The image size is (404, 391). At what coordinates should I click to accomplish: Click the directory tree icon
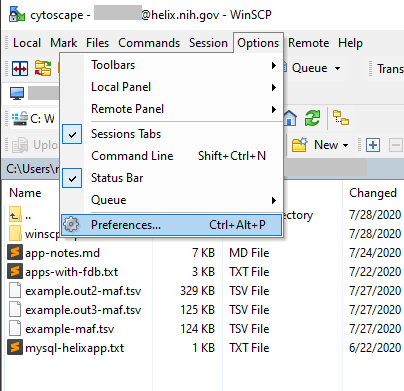(341, 118)
